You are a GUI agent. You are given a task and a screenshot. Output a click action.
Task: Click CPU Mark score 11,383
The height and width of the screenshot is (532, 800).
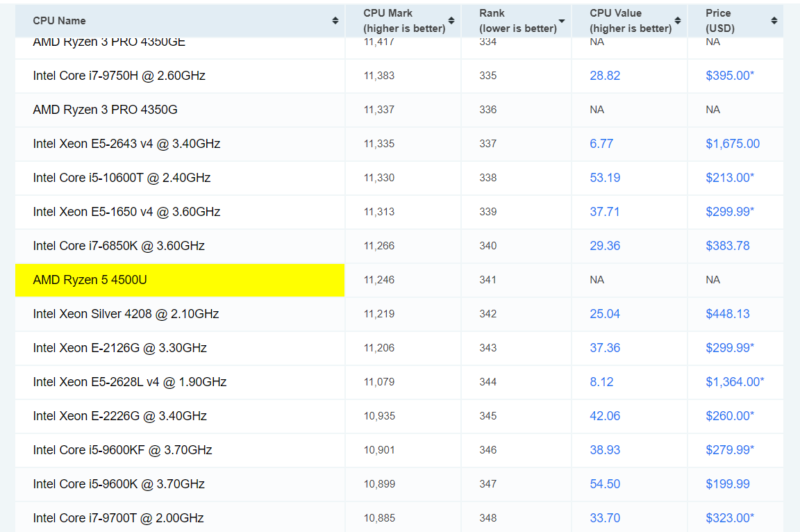coord(379,76)
